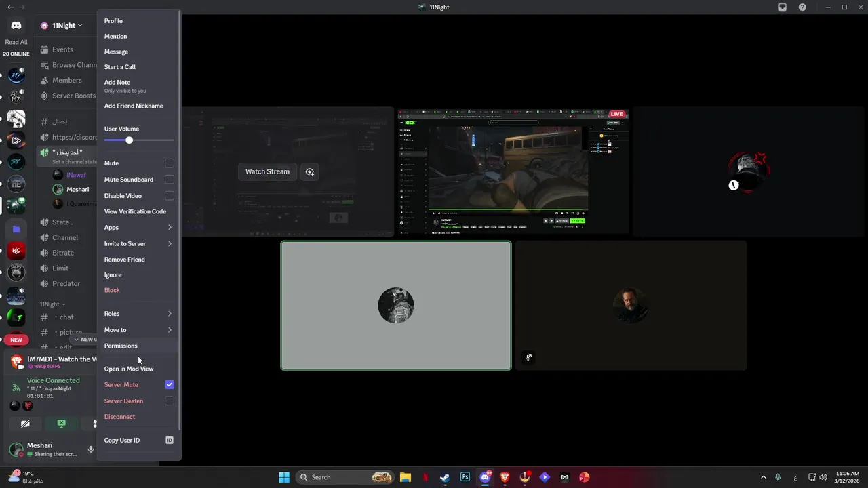This screenshot has width=868, height=488.
Task: Click the Inbox icon in title bar
Action: pyautogui.click(x=783, y=7)
